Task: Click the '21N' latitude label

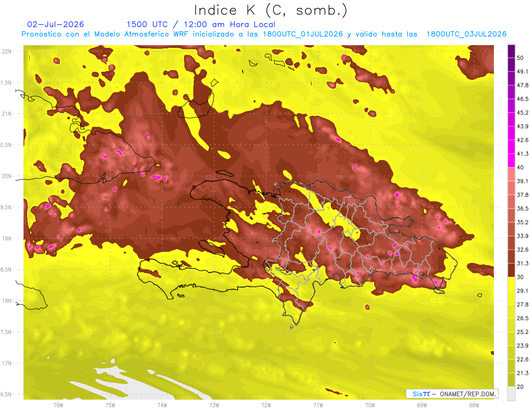Action: (8, 114)
